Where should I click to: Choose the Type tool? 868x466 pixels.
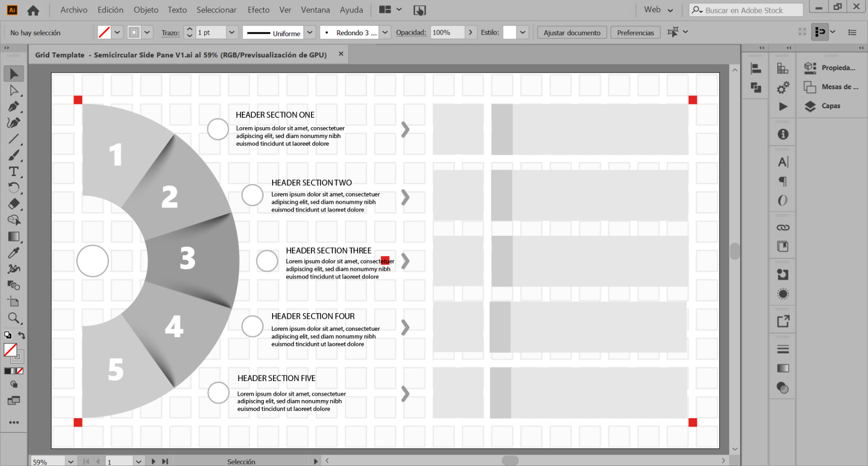[x=14, y=172]
